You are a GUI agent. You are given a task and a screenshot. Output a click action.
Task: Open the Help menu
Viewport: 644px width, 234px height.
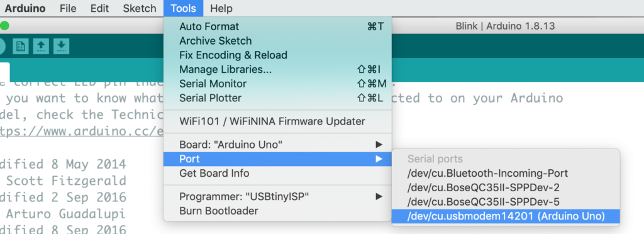(221, 8)
